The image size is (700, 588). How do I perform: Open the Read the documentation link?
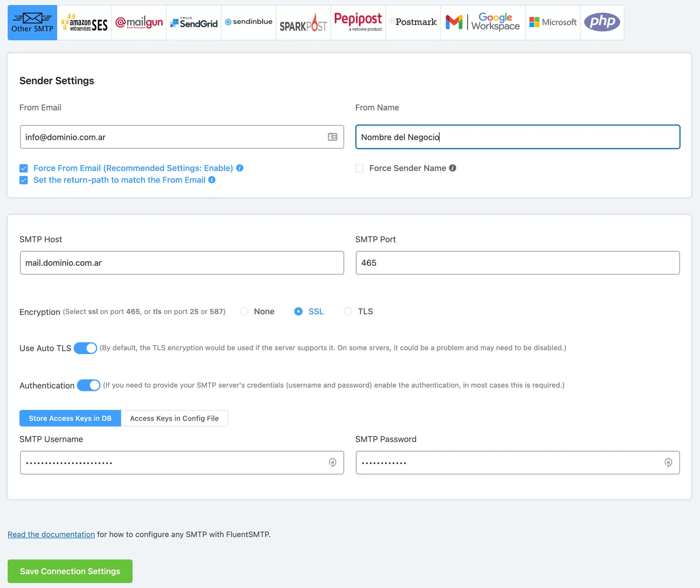51,534
